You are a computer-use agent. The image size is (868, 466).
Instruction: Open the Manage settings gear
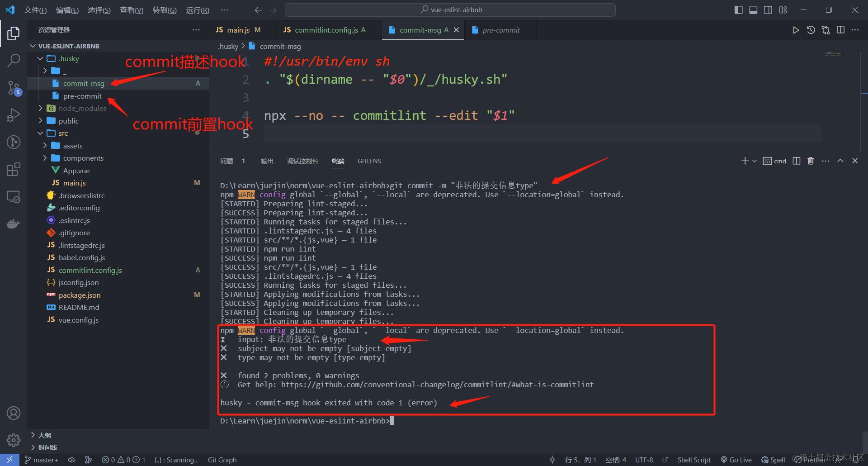pos(14,440)
